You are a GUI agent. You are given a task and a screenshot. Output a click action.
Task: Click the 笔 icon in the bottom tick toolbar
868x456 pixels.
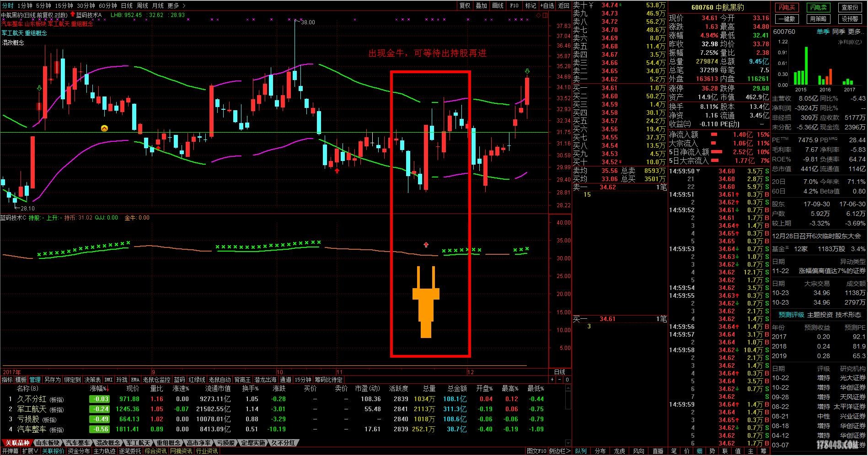pyautogui.click(x=674, y=451)
